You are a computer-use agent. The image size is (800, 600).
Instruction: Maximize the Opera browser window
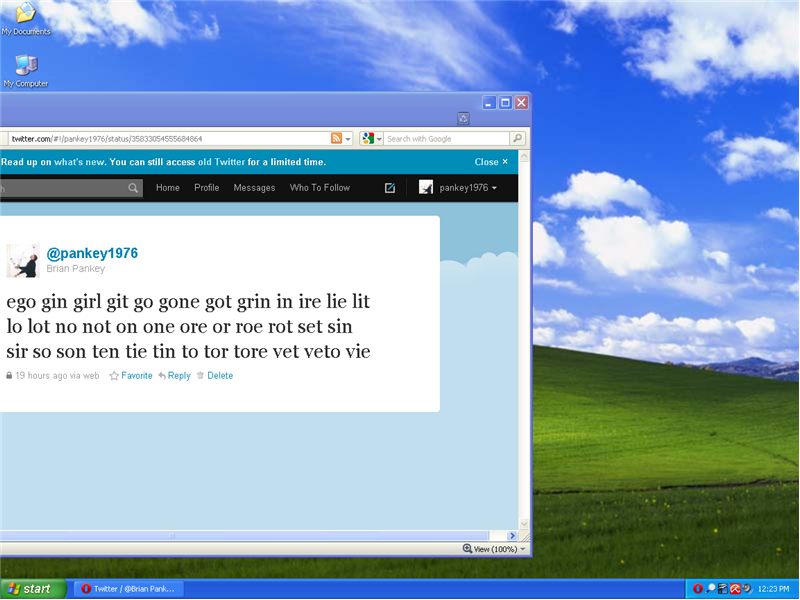coord(505,103)
